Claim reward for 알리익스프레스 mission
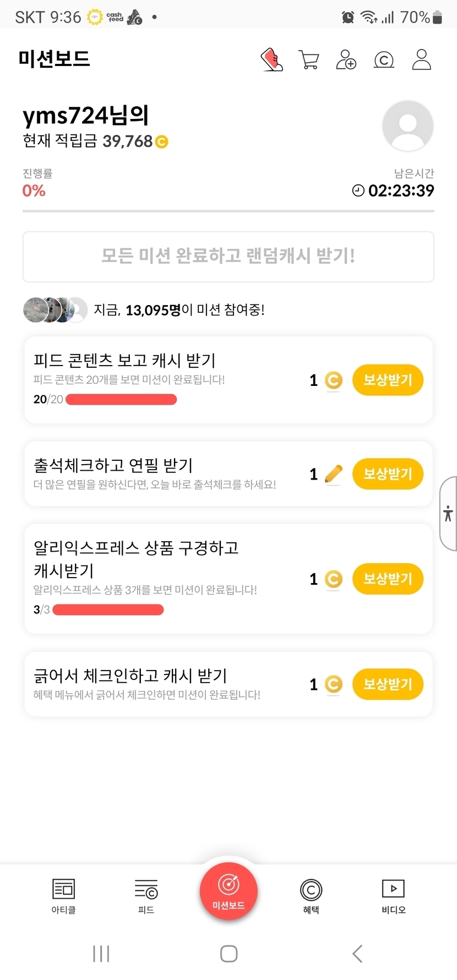The height and width of the screenshot is (980, 457). pyautogui.click(x=388, y=579)
